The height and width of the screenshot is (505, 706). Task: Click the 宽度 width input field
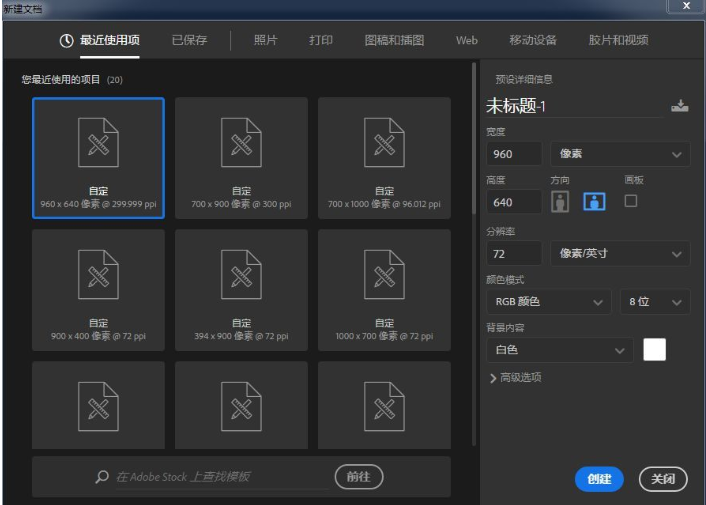[x=514, y=154]
